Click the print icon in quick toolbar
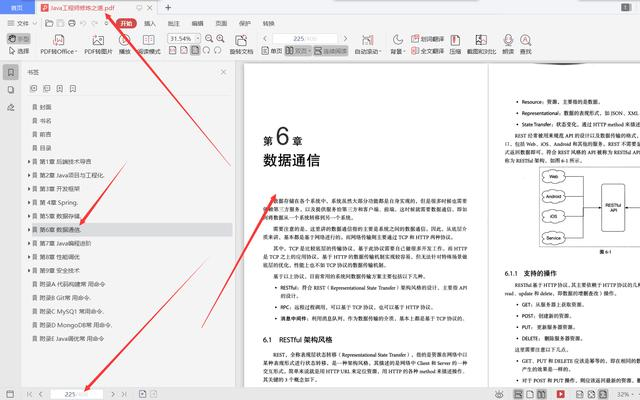Viewport: 640px width, 400px height. [x=72, y=23]
